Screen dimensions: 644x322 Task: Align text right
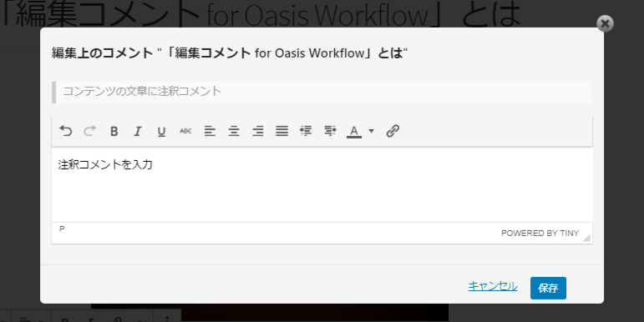(x=258, y=131)
